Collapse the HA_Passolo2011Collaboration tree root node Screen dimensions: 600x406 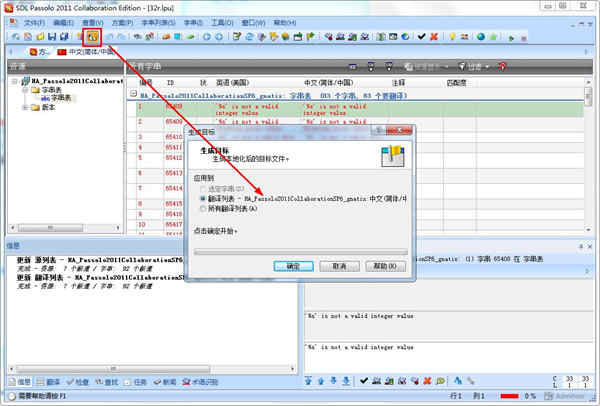[x=15, y=80]
